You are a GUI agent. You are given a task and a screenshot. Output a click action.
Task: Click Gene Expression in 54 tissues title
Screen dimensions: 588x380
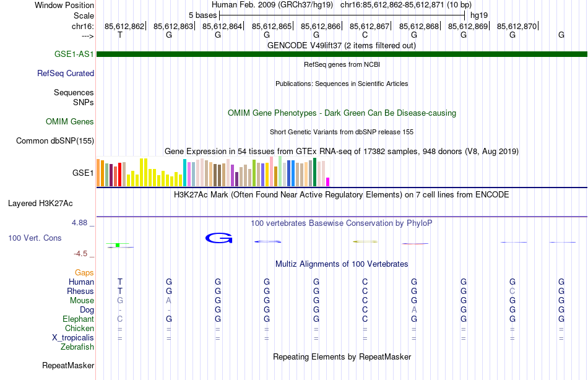click(x=342, y=152)
